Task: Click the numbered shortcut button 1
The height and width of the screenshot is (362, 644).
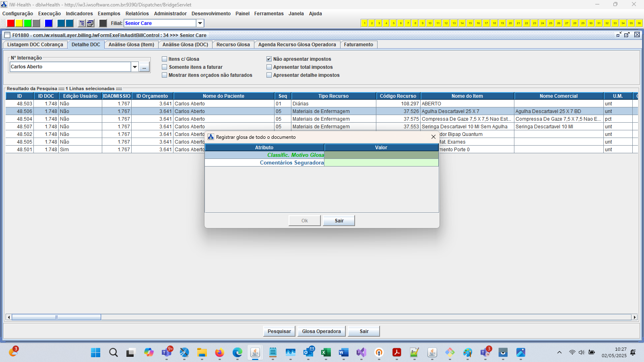Action: pos(364,23)
